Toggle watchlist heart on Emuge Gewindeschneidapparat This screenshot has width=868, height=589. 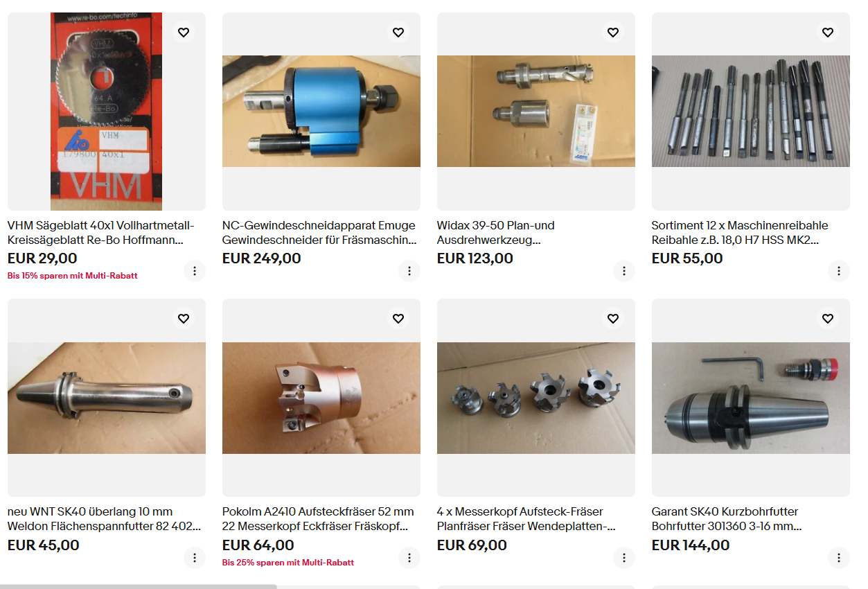(x=398, y=32)
